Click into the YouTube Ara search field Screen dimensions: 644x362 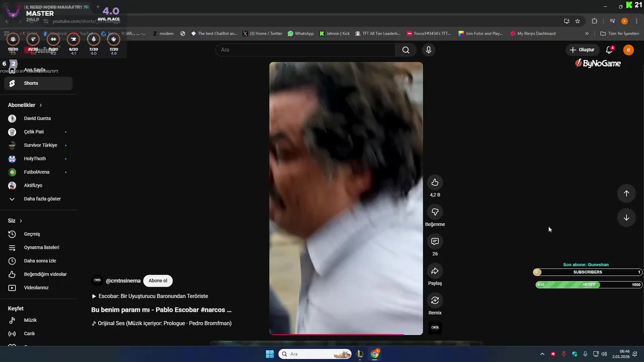pos(306,50)
